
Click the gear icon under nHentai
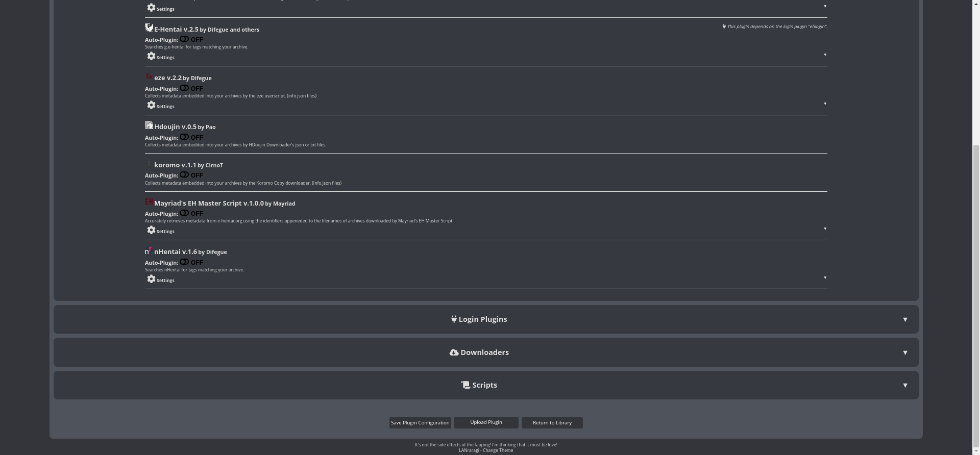(151, 279)
